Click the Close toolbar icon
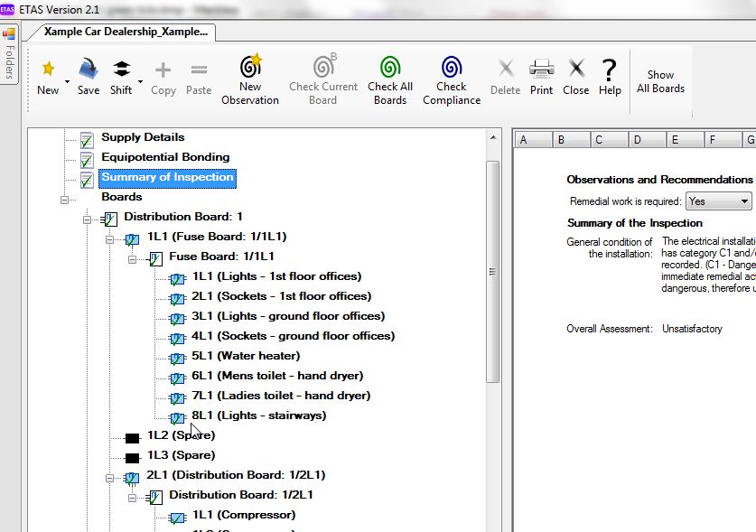Image resolution: width=756 pixels, height=532 pixels. point(576,68)
